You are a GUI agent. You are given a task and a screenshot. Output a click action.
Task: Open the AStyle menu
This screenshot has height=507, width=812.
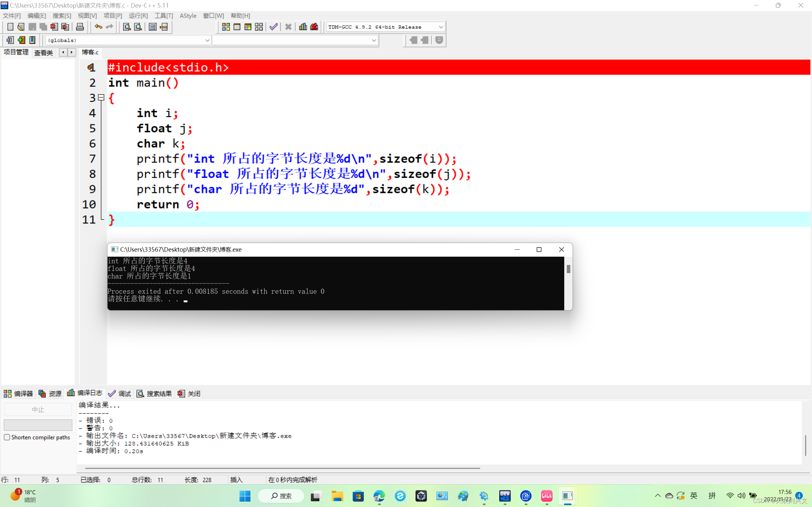coord(188,16)
